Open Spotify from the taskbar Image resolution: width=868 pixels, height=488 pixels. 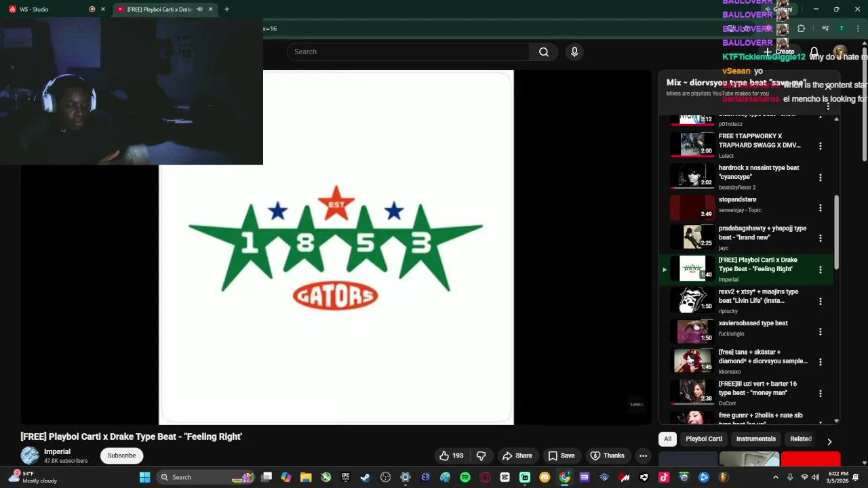465,477
